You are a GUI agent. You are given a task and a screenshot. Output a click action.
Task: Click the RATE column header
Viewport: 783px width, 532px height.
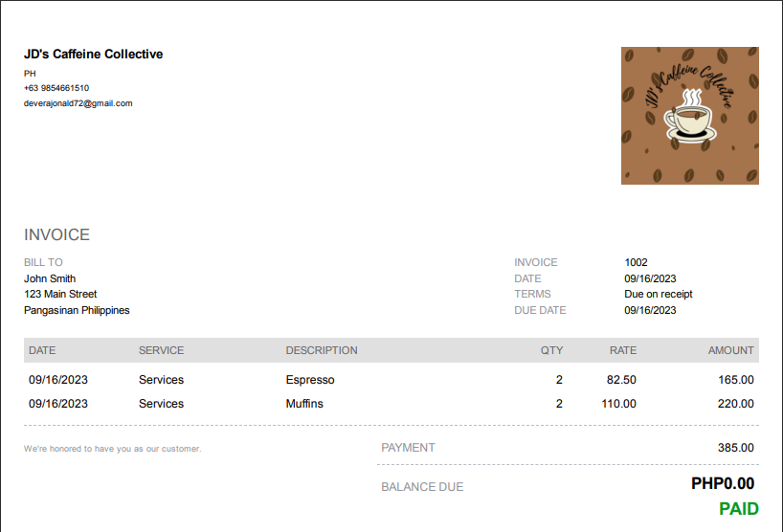coord(622,350)
